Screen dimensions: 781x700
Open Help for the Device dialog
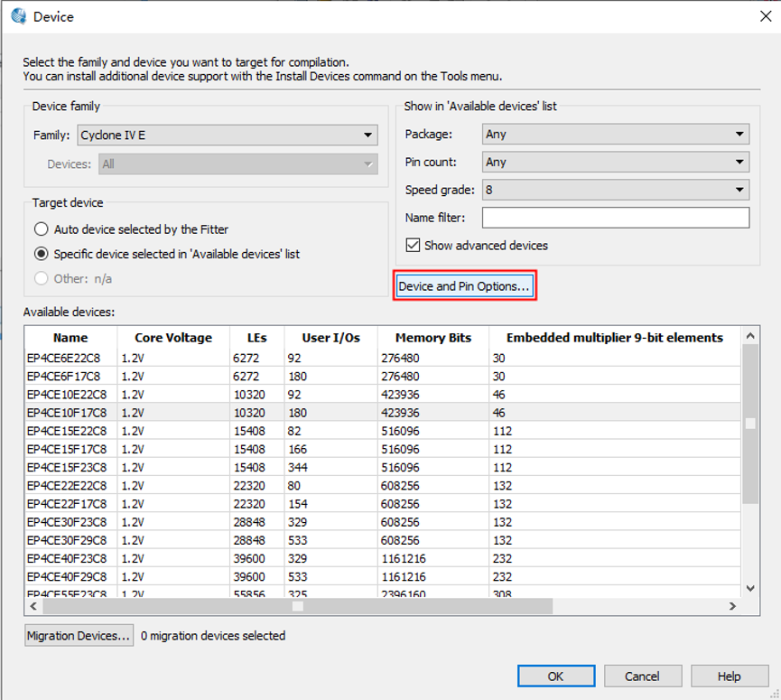pos(729,676)
